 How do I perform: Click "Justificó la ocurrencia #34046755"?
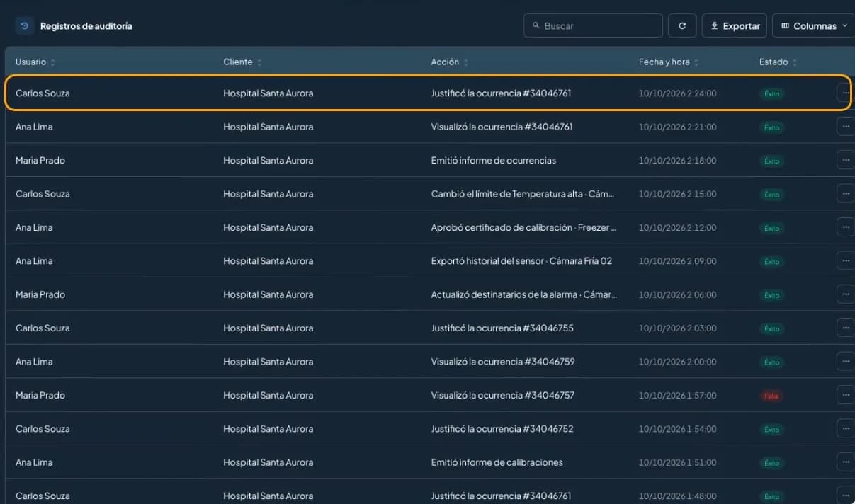coord(502,328)
